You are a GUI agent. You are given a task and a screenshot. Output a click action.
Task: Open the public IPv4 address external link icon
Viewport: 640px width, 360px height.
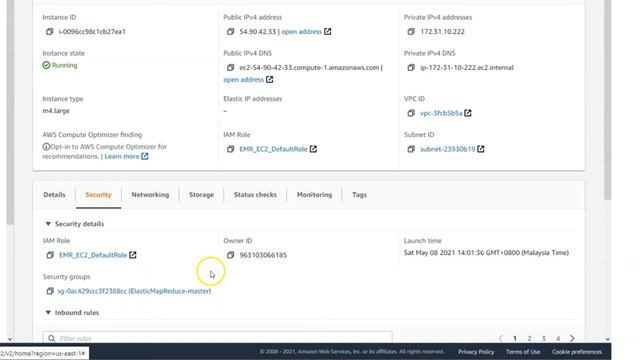click(x=328, y=31)
